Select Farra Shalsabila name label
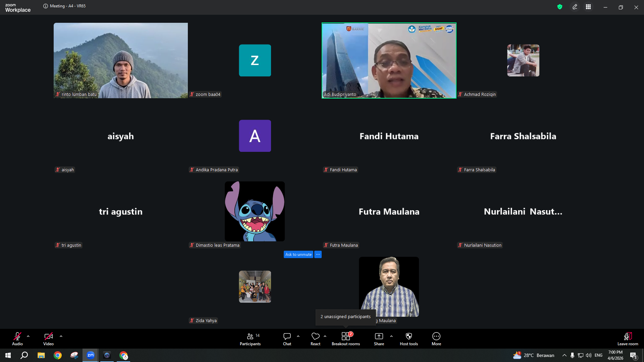 (x=477, y=170)
